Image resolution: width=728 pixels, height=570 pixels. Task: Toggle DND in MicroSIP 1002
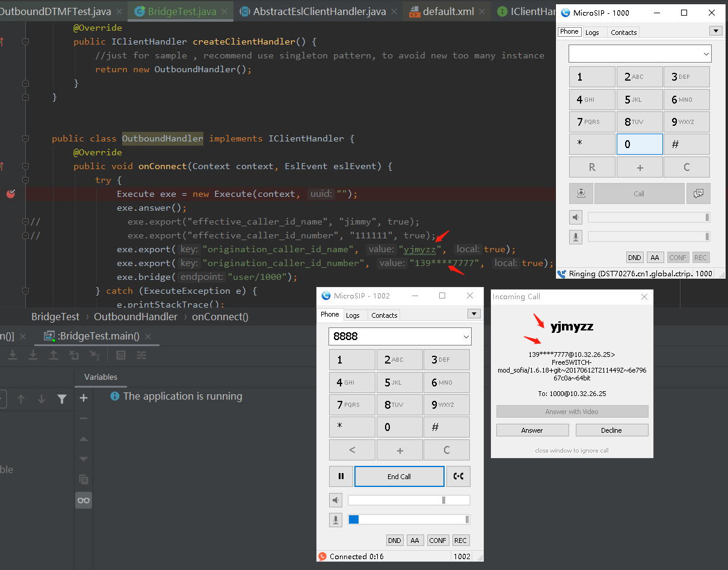(x=395, y=541)
